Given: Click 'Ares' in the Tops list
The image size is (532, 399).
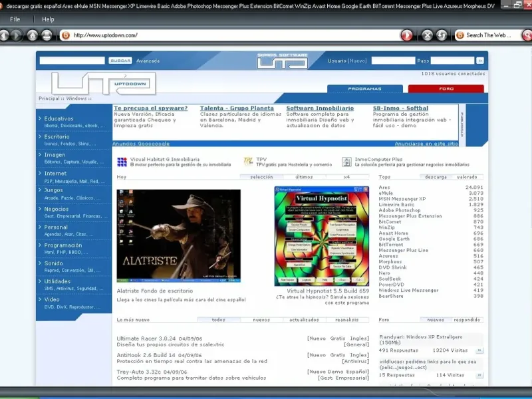Looking at the screenshot, I should [384, 188].
